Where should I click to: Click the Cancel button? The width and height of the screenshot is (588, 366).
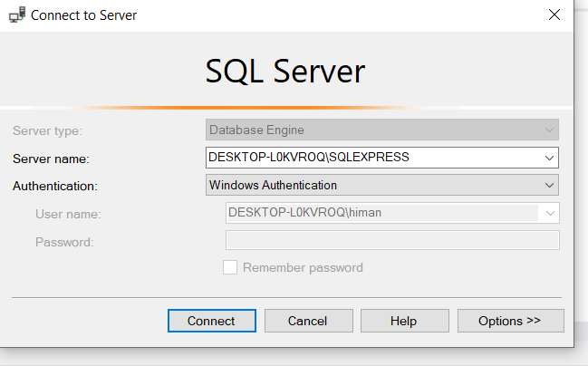pos(309,321)
